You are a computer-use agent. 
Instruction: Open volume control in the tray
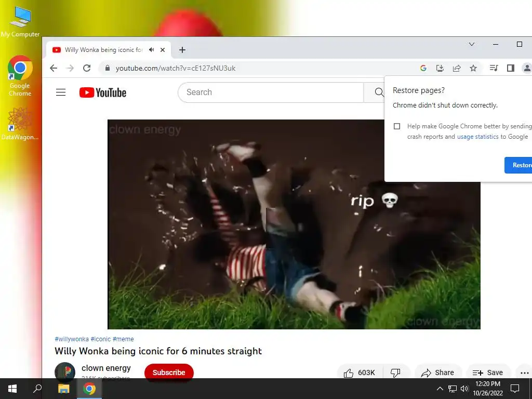tap(464, 389)
